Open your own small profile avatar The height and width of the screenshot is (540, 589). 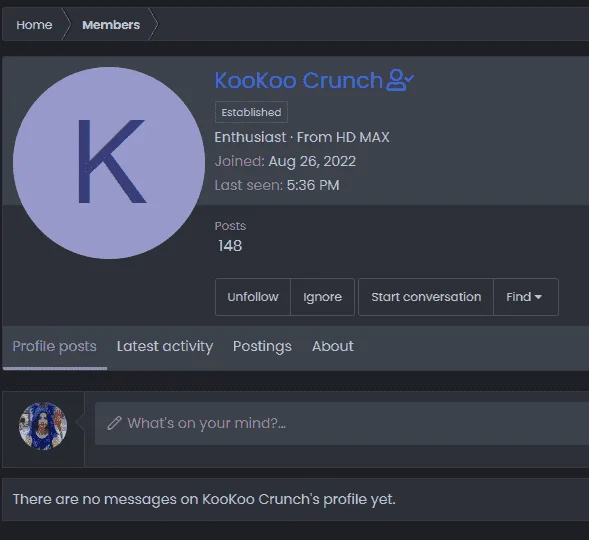pos(43,426)
